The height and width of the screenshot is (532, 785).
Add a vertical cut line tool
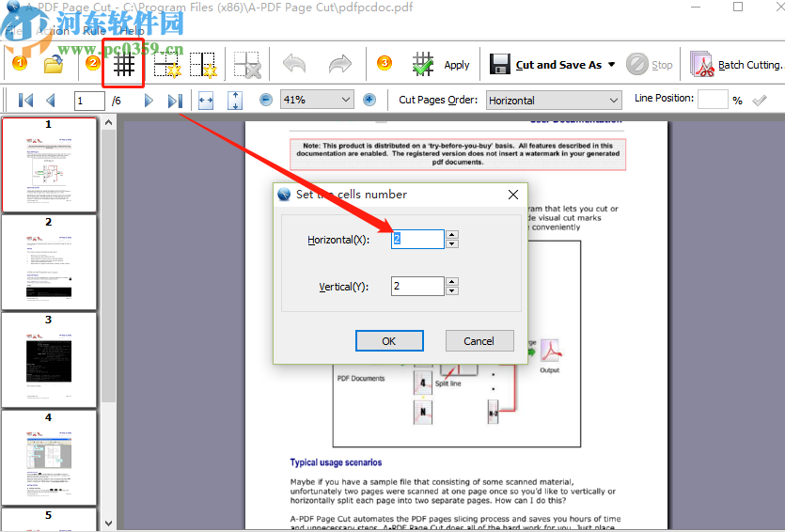[203, 64]
